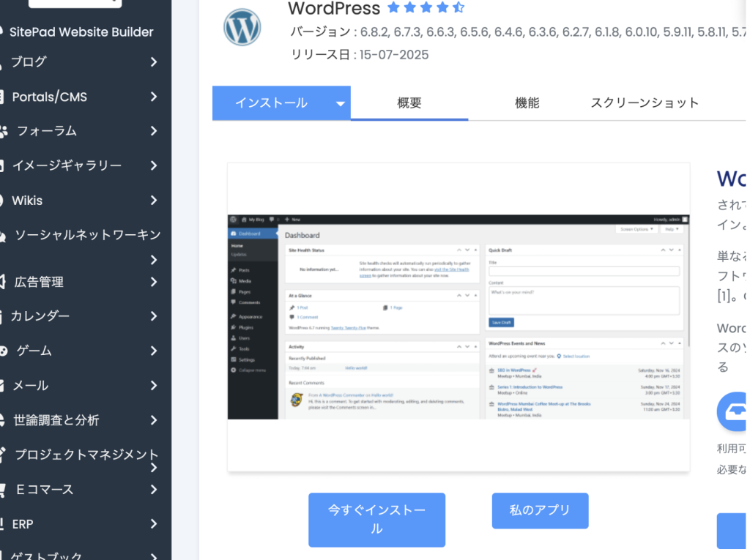Click the WordPress dashboard preview screenshot

pos(458,316)
